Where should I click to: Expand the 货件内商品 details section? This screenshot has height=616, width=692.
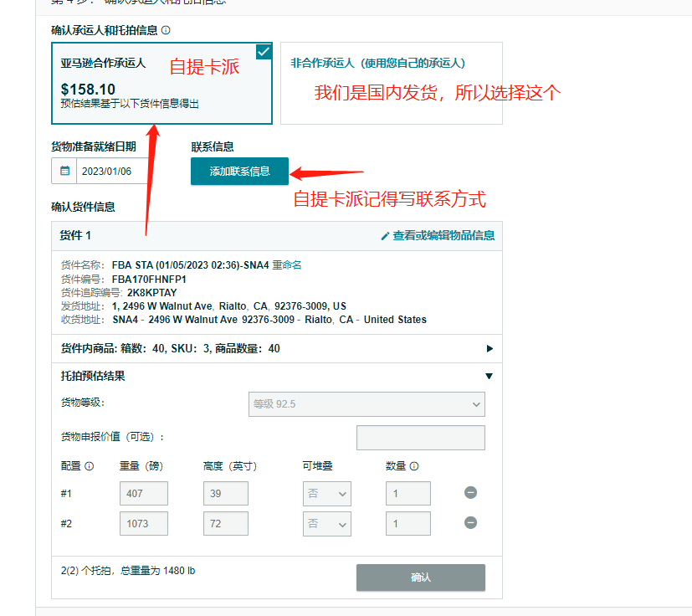[490, 348]
